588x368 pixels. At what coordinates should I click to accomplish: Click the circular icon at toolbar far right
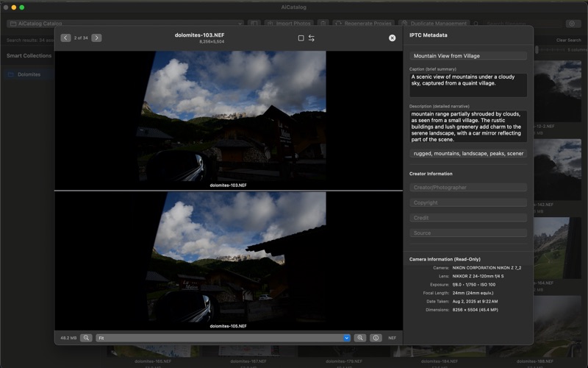coord(572,24)
